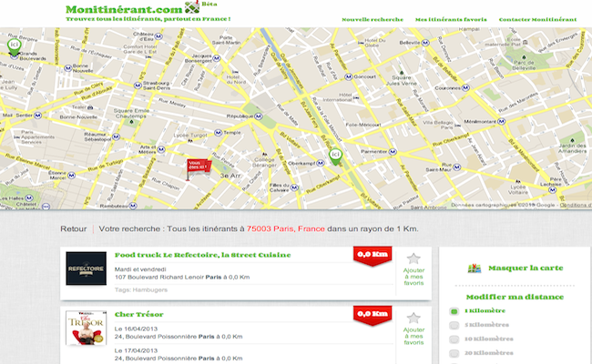Screen dimensions: 592x364
Task: Click the Cher Trésor poster thumbnail
Action: [87, 328]
